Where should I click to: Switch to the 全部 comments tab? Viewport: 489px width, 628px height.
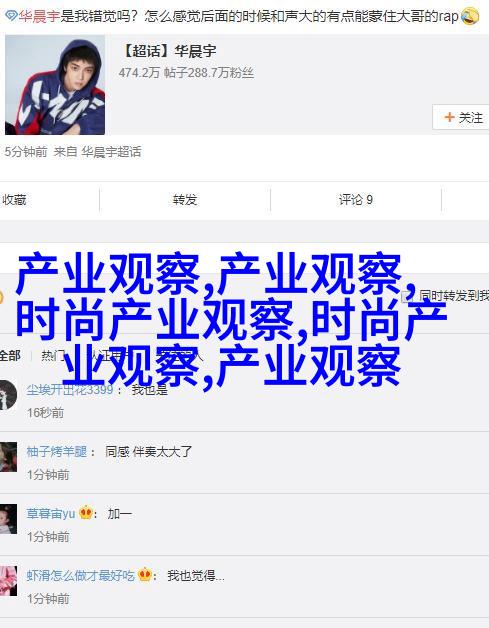[x=10, y=356]
